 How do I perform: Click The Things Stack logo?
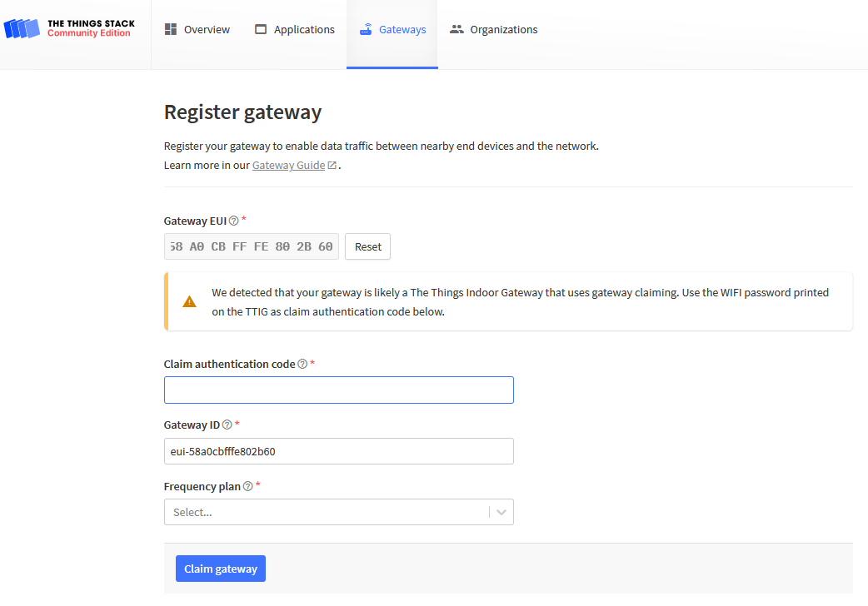coord(70,28)
